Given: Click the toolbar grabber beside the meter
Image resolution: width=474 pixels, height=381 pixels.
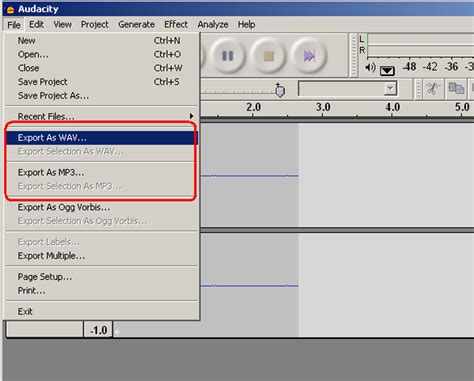Looking at the screenshot, I should 354,55.
